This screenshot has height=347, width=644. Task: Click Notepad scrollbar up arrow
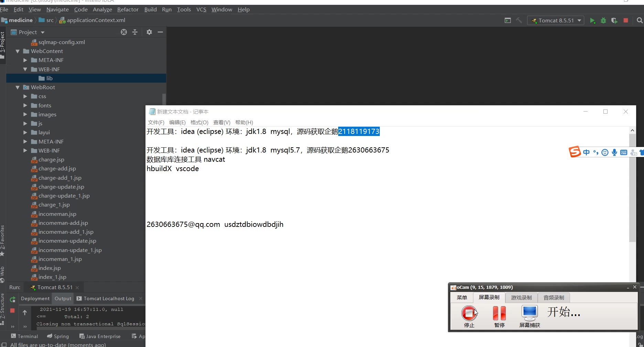(632, 130)
